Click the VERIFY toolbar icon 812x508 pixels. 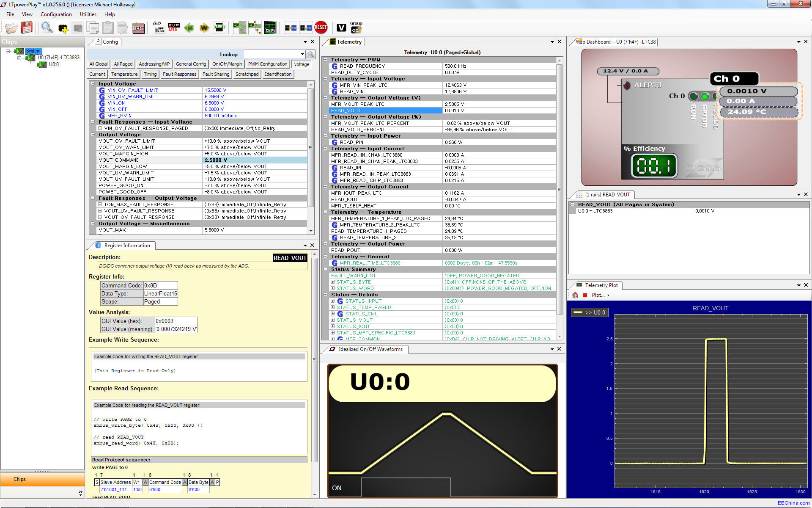click(219, 28)
